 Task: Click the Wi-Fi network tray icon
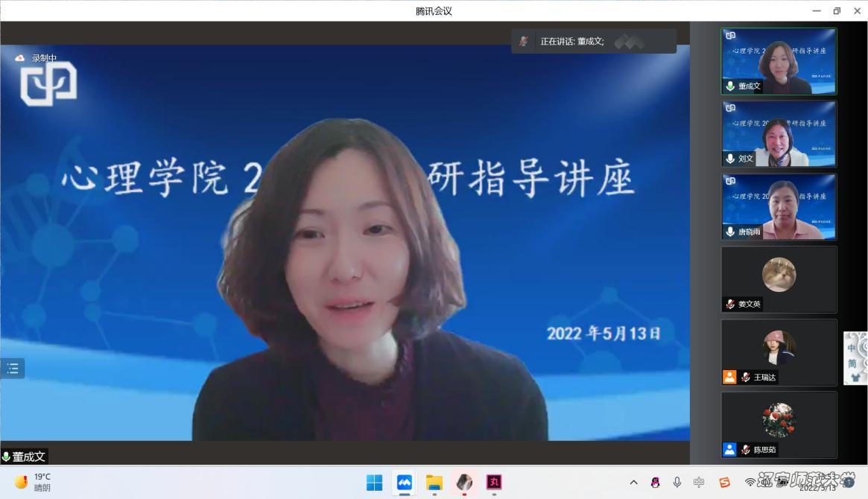pyautogui.click(x=750, y=483)
